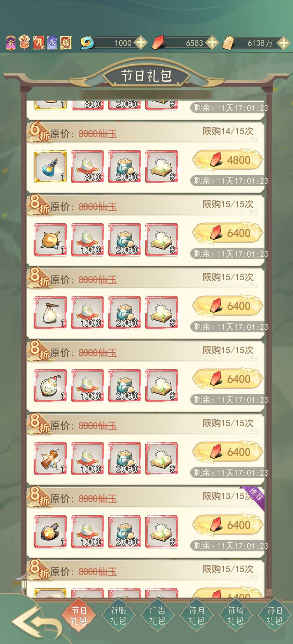Viewport: 293px width, 644px height.
Task: Open the 每日礼包 tab
Action: coord(274,615)
